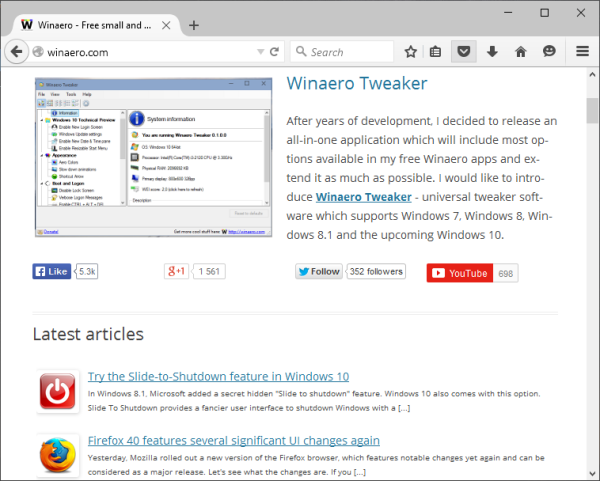Click the 5.3k Facebook like count
This screenshot has height=481, width=600.
[87, 271]
